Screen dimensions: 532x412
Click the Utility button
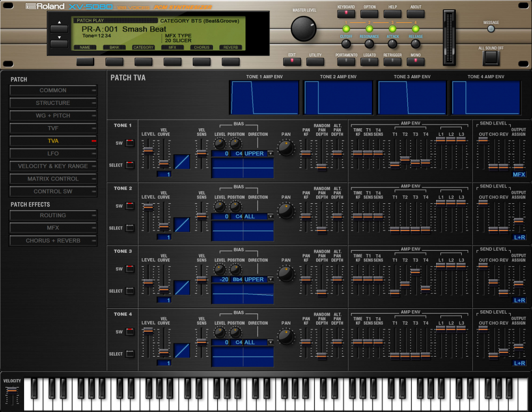pos(315,62)
